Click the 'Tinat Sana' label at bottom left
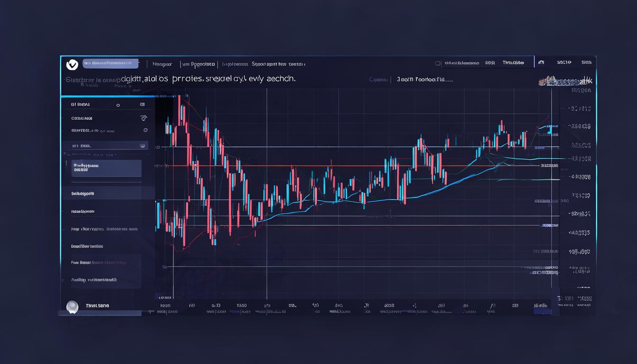 point(97,306)
